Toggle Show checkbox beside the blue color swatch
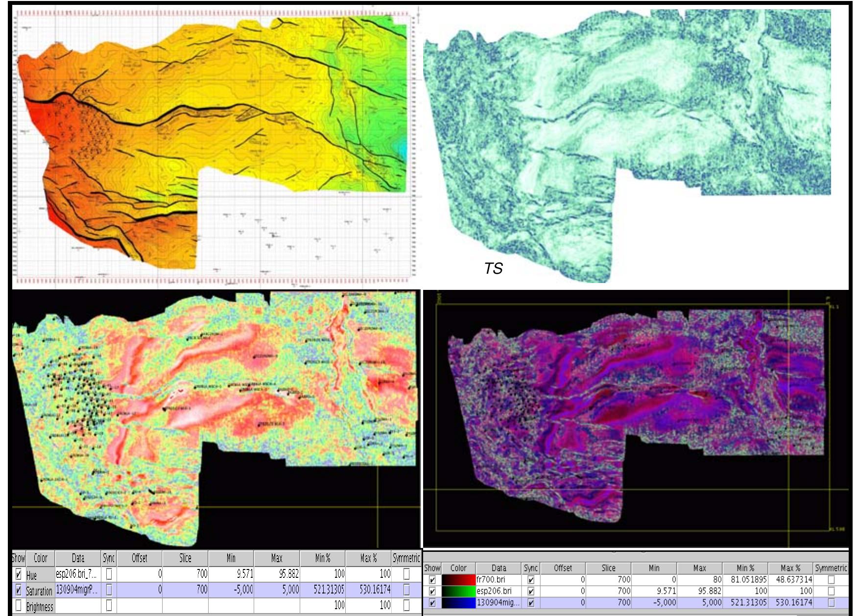Image resolution: width=858 pixels, height=616 pixels. tap(432, 603)
